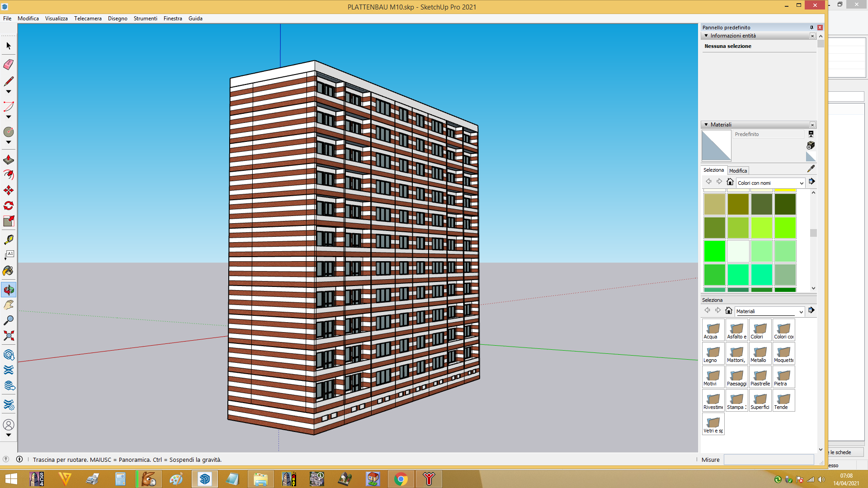The image size is (868, 488).
Task: Open the Extension Manager tool
Action: tap(9, 404)
